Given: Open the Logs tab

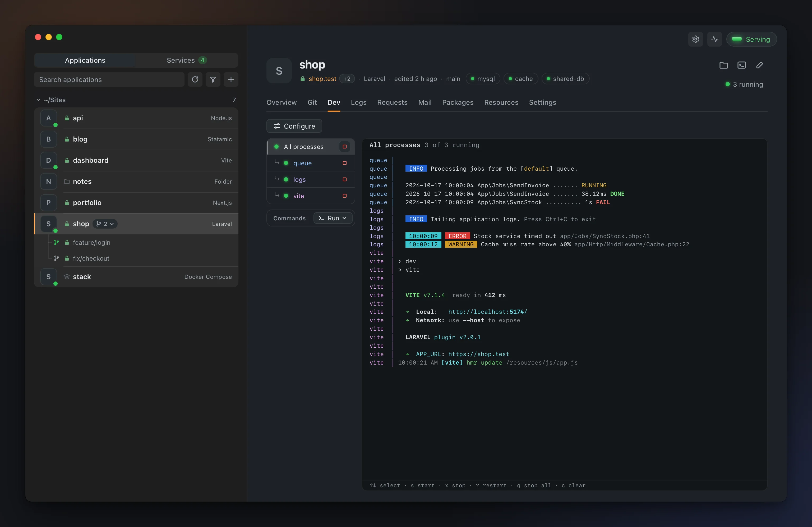Looking at the screenshot, I should point(359,102).
